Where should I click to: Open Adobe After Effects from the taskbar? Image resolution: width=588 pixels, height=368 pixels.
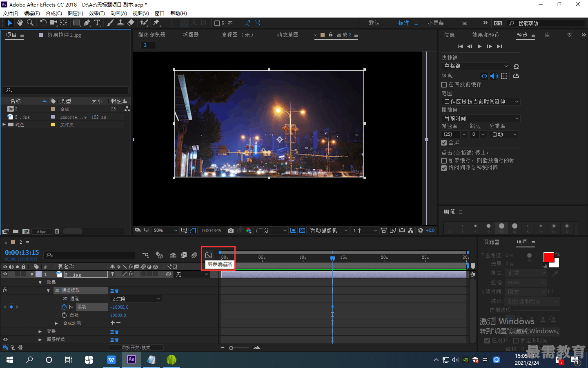[131, 360]
